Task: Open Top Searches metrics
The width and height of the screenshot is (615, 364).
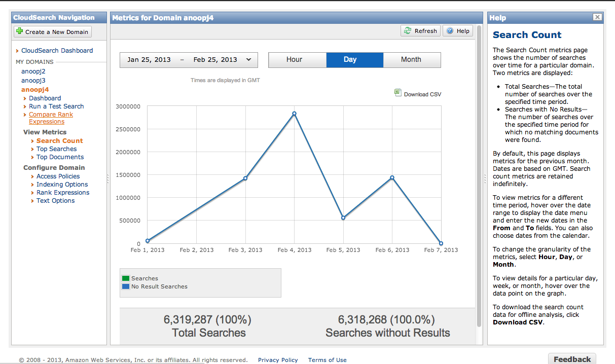Action: point(56,149)
